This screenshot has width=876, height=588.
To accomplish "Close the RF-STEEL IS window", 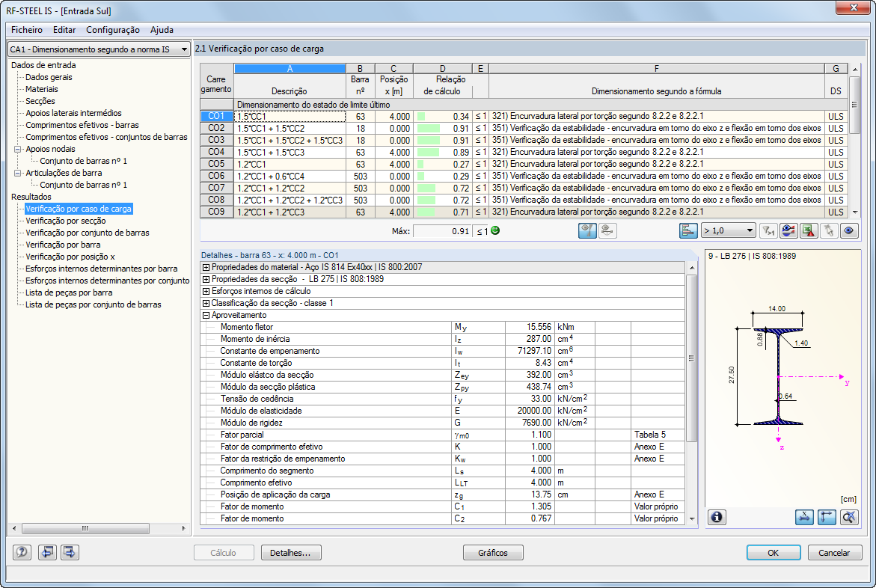I will [x=853, y=7].
